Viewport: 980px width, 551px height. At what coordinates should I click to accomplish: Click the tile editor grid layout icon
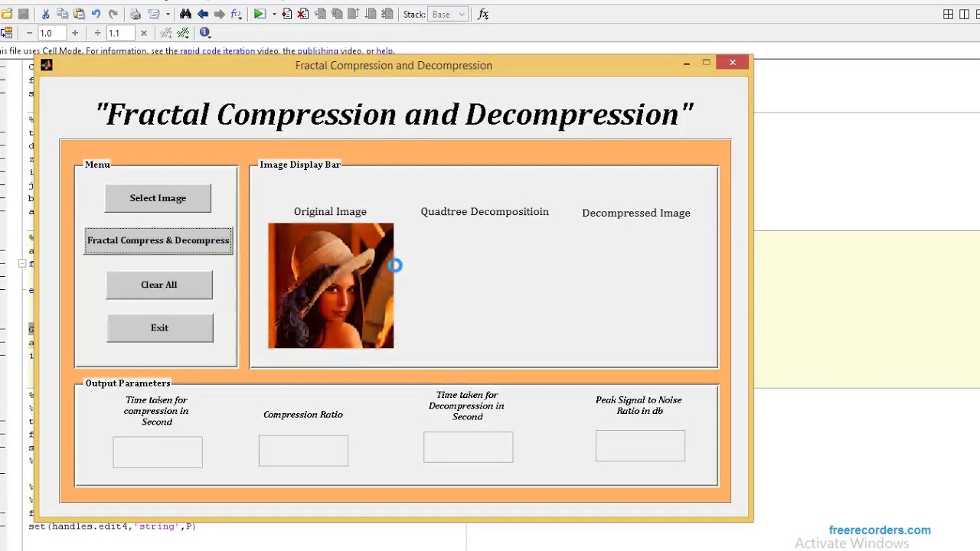tap(948, 14)
